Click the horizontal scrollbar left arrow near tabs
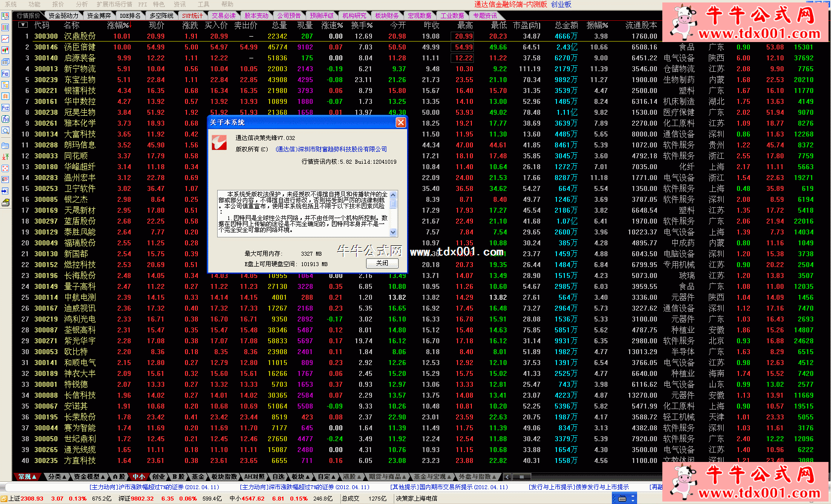The height and width of the screenshot is (504, 831). pyautogui.click(x=507, y=477)
